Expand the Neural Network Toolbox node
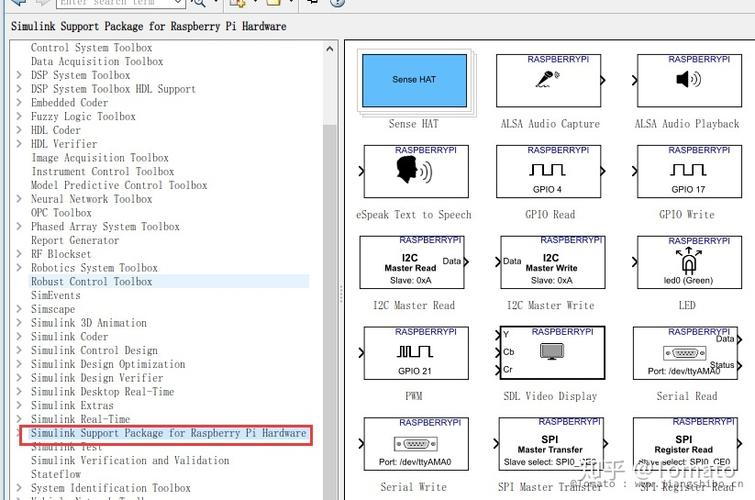 click(19, 199)
